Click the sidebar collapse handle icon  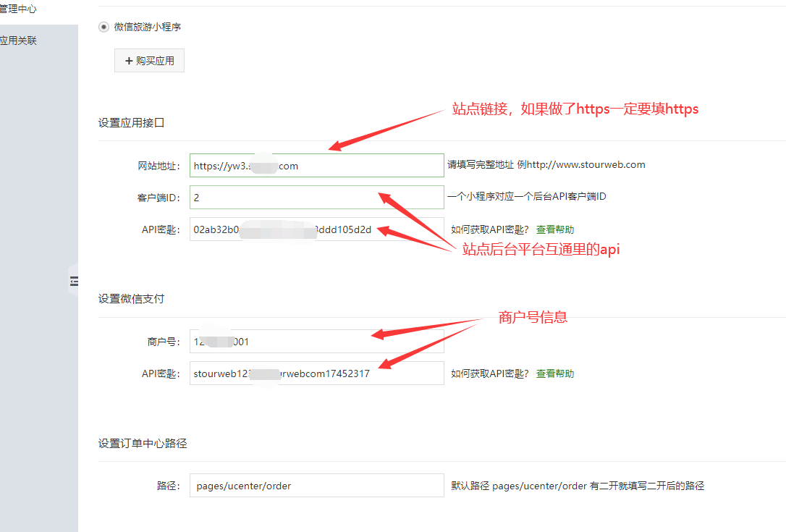pyautogui.click(x=73, y=282)
